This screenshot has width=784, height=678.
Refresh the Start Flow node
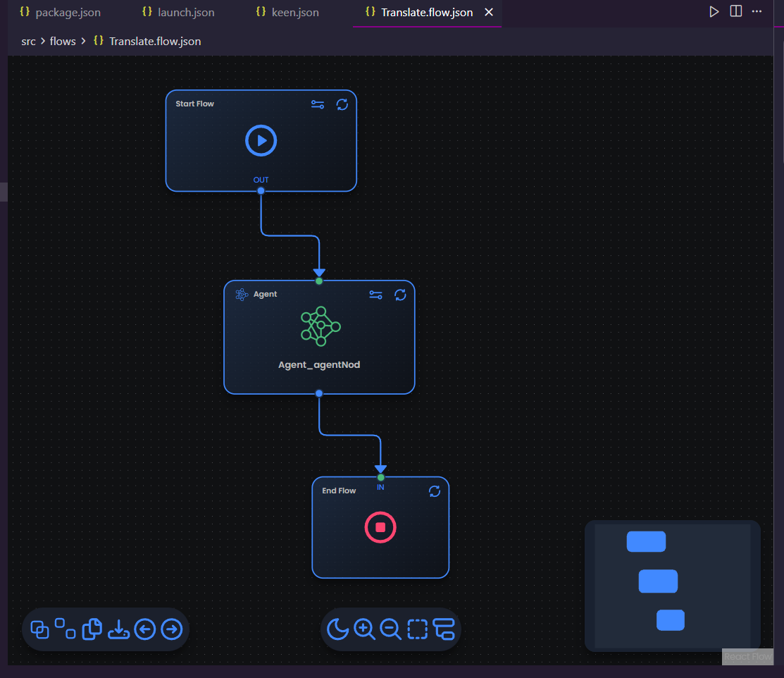coord(342,104)
